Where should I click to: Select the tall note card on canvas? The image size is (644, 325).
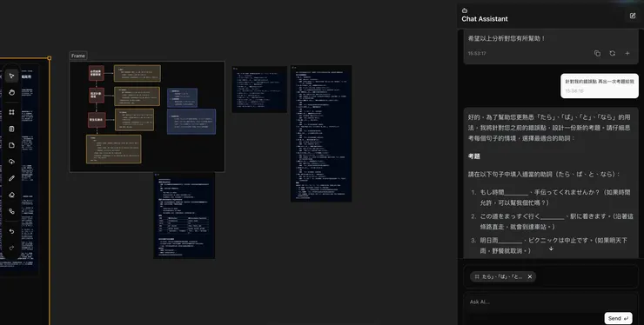(321, 133)
